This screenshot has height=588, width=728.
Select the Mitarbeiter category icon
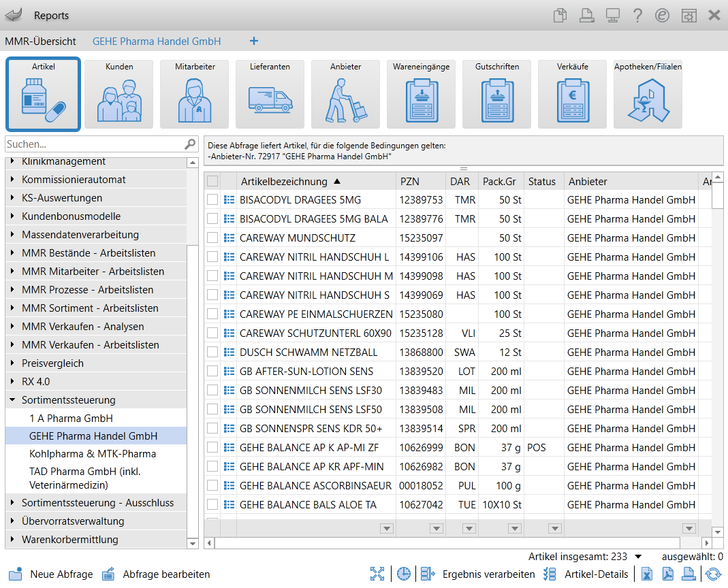point(195,94)
